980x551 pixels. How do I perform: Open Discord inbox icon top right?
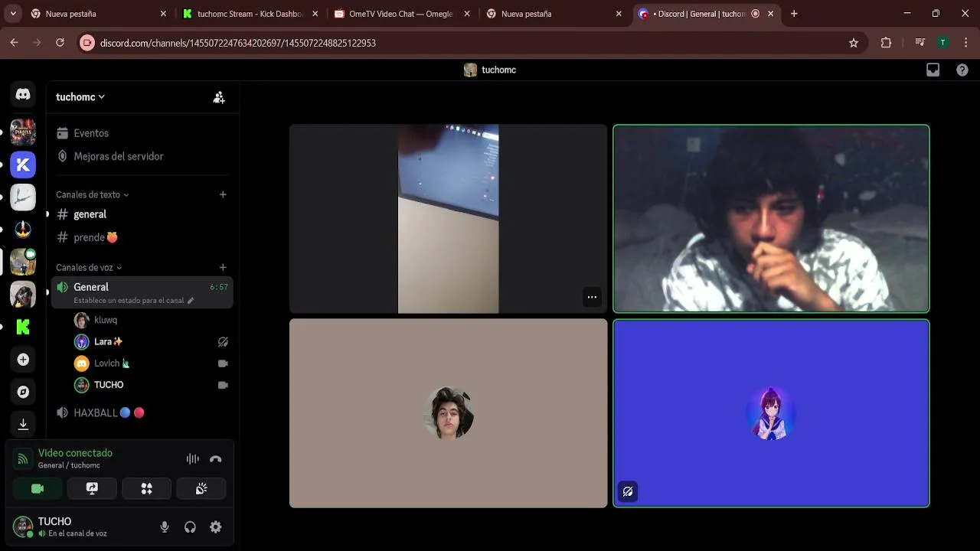933,70
